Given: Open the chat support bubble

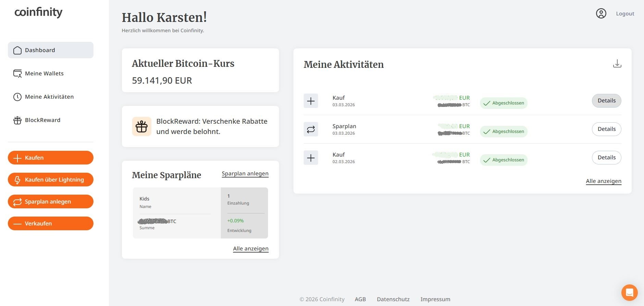Looking at the screenshot, I should click(x=629, y=292).
